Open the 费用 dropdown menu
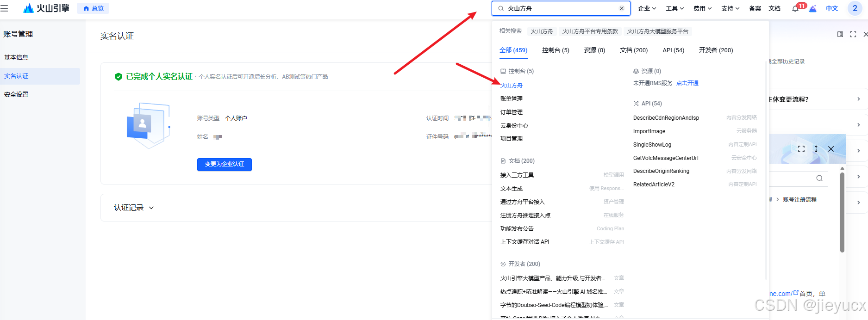Image resolution: width=868 pixels, height=320 pixels. 702,8
